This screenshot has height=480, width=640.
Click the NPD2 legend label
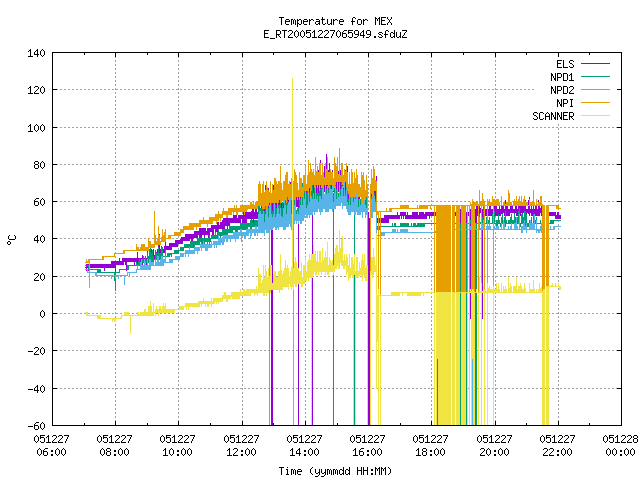coord(562,90)
